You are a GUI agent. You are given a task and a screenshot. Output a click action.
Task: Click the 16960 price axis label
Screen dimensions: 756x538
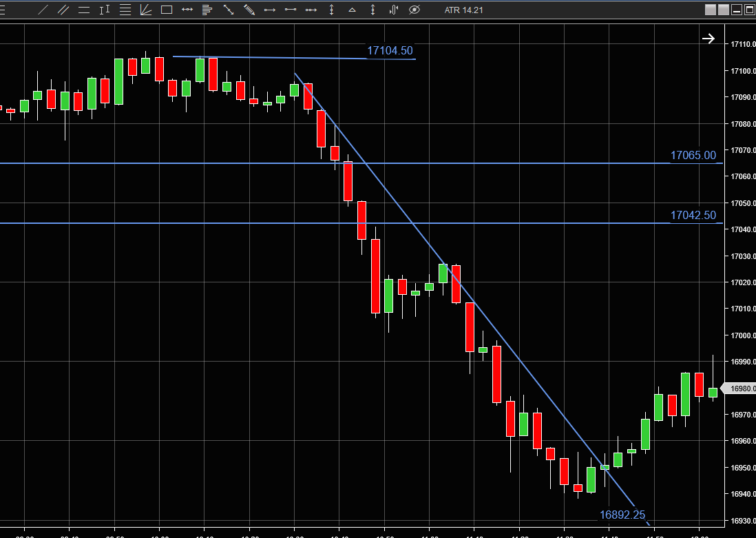(743, 441)
